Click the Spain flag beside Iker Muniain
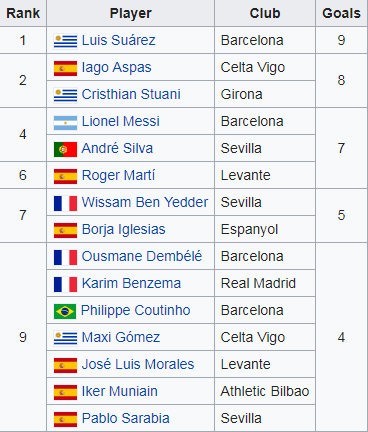368x432 pixels. coord(65,392)
